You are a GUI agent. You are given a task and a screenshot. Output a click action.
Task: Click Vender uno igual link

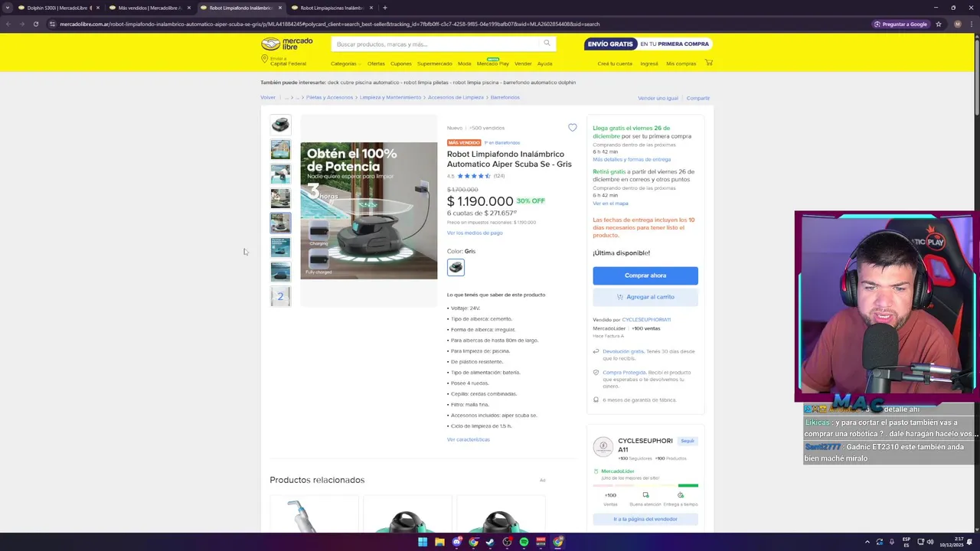tap(658, 98)
